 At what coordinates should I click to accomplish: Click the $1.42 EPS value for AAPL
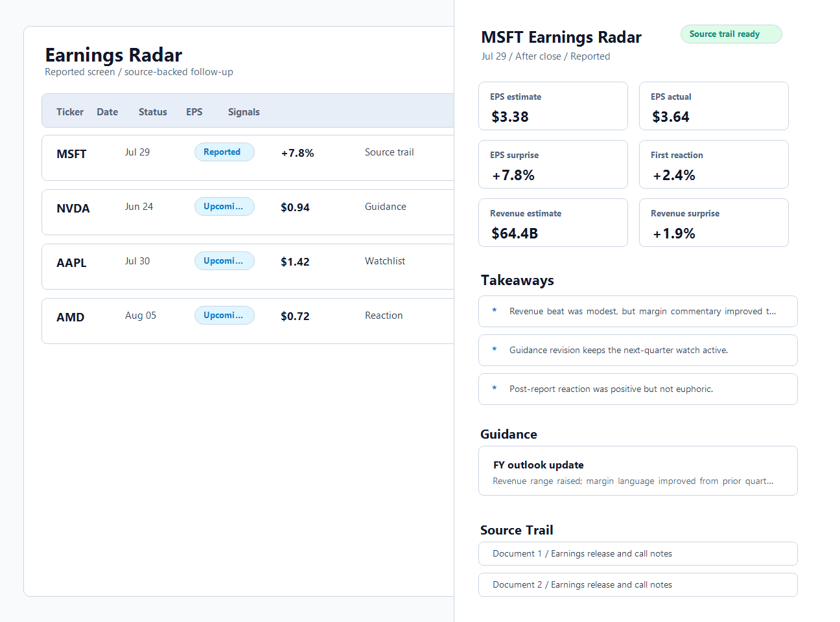pyautogui.click(x=295, y=262)
